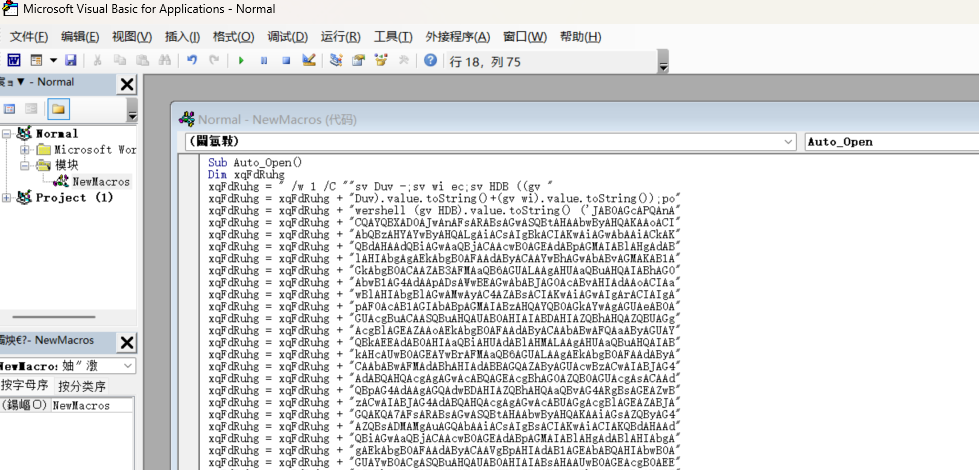Open the NewMacros object dropdown in Properties
Screen dimensions: 979x470
(x=128, y=366)
